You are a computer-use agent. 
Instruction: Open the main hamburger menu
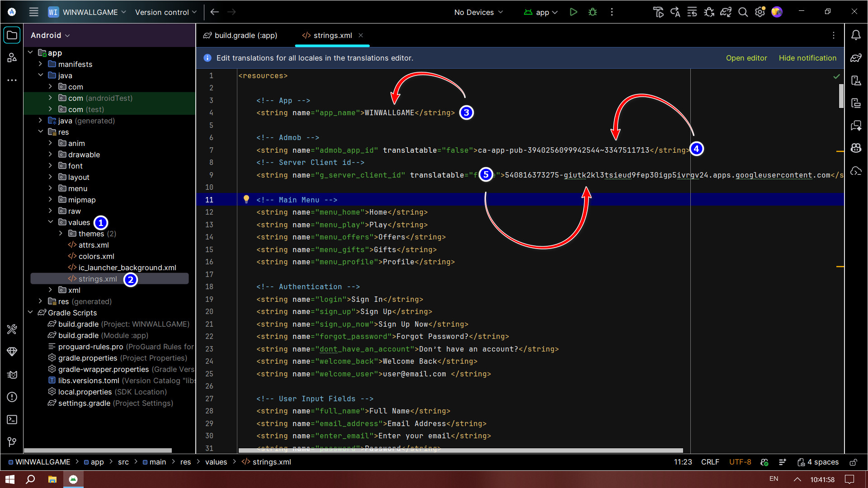coord(33,12)
